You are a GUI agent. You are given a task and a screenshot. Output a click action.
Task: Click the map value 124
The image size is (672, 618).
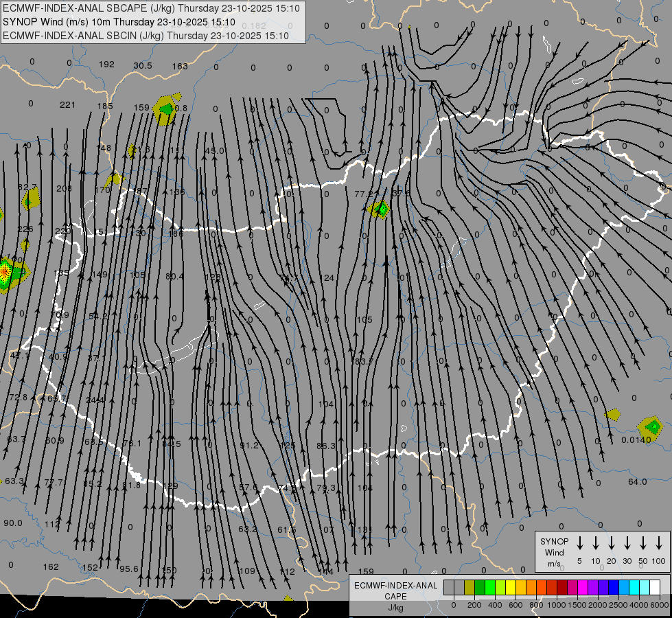coord(327,278)
